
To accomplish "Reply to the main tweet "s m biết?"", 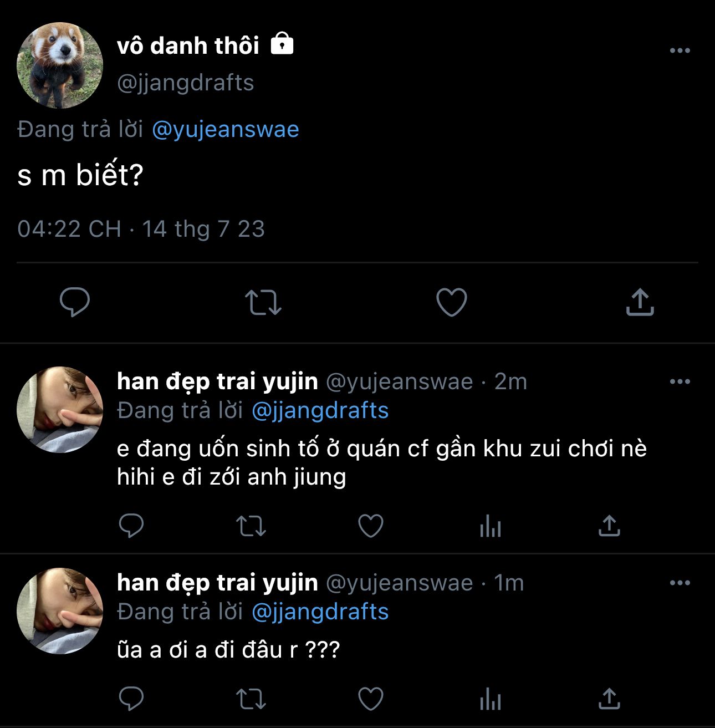I will [75, 302].
